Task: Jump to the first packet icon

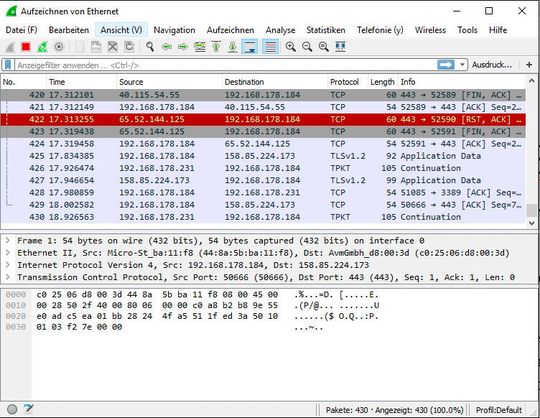Action: [x=216, y=47]
